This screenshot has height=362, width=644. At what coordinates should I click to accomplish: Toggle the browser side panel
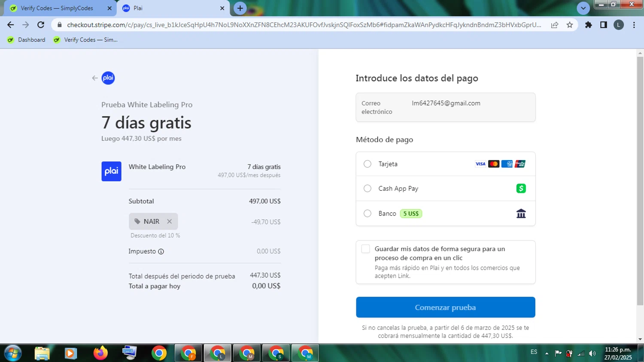(x=604, y=25)
